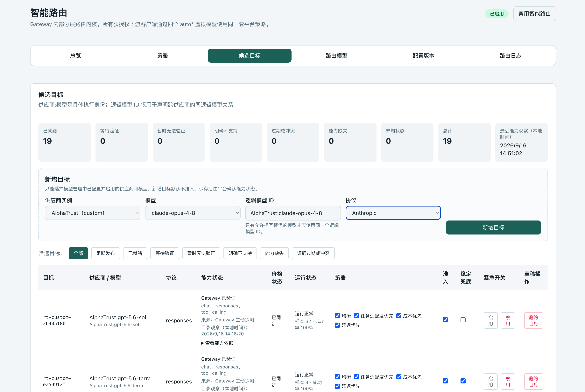Filter targets by 全部

tap(78, 253)
